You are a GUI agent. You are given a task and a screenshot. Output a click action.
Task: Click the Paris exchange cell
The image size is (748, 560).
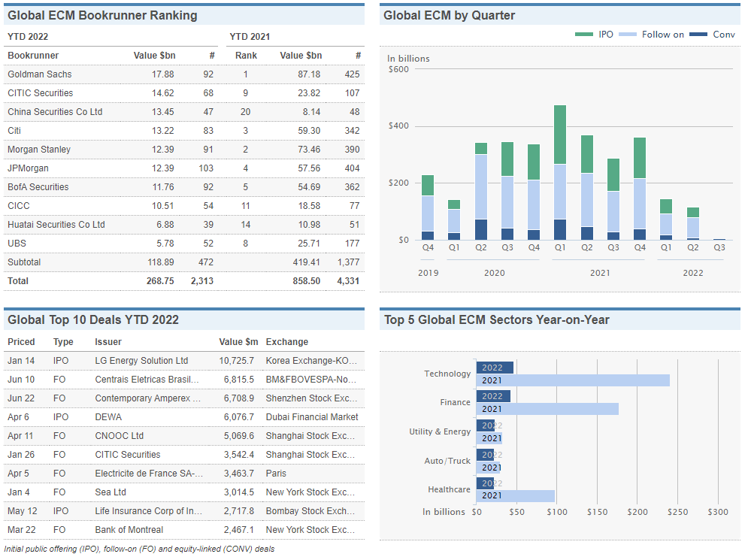(276, 474)
